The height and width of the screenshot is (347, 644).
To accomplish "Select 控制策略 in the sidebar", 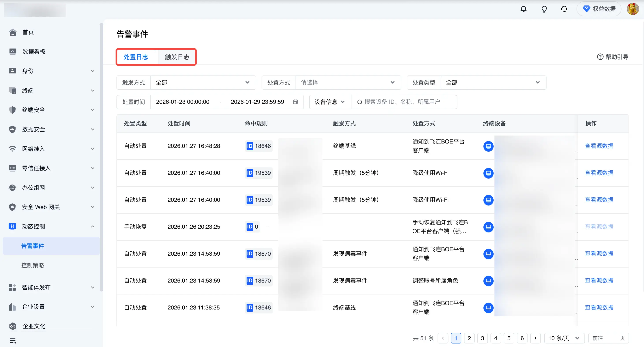I will pos(32,265).
